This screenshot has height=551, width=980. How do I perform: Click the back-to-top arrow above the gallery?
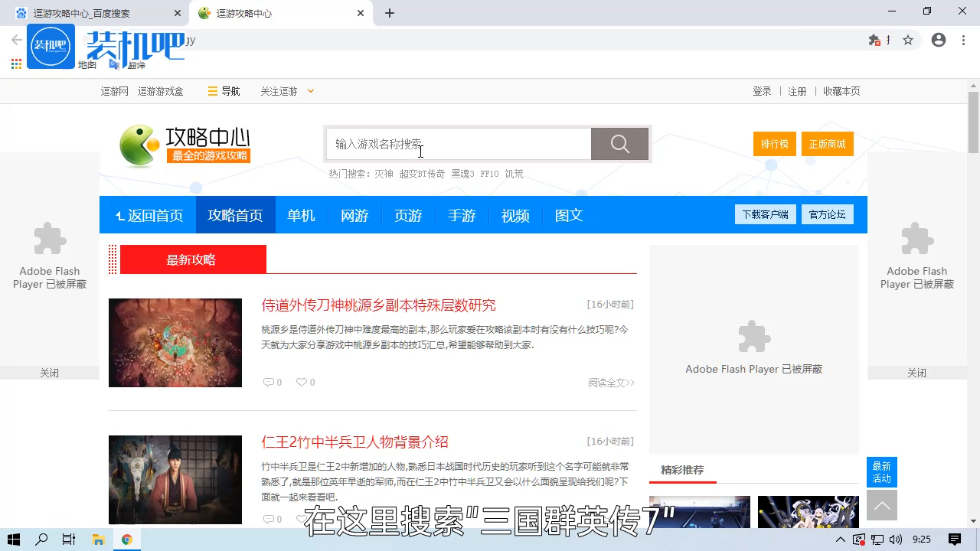882,505
